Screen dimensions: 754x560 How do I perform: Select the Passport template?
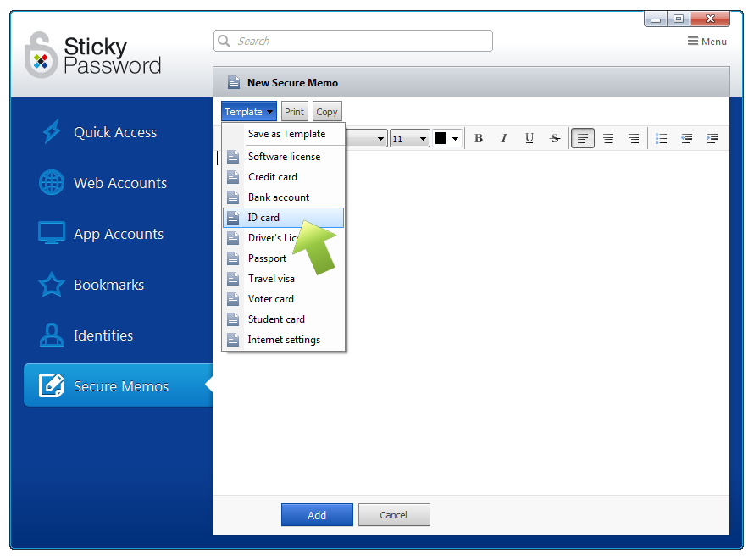[x=284, y=258]
